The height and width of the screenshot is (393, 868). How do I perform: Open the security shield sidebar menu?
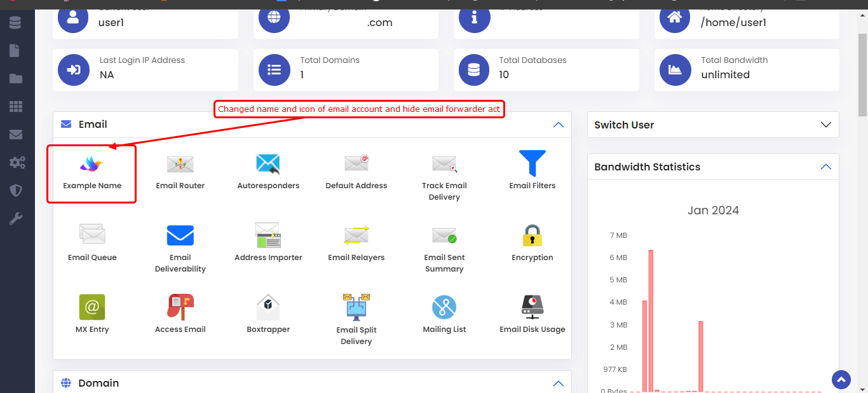(16, 190)
